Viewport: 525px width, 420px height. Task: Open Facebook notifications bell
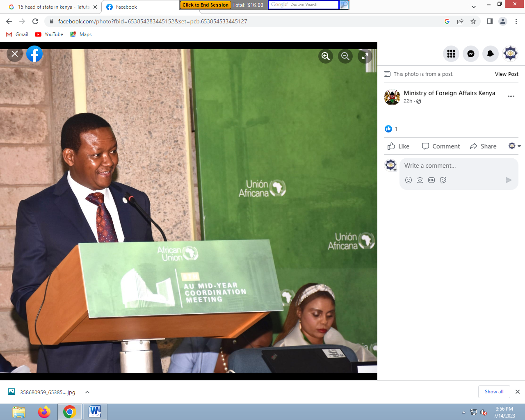click(491, 54)
